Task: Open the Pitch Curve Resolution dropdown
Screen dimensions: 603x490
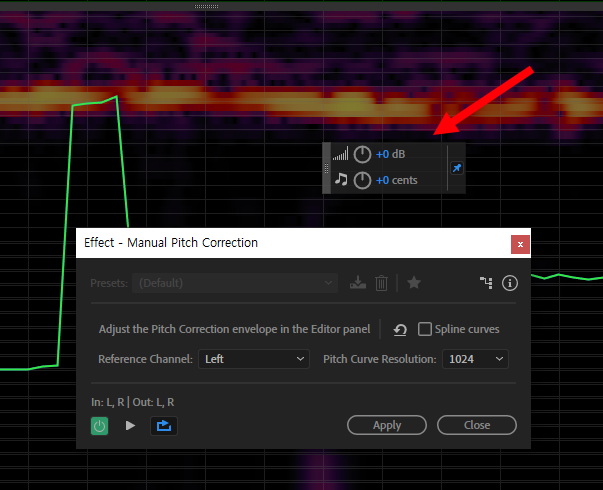Action: pos(475,359)
